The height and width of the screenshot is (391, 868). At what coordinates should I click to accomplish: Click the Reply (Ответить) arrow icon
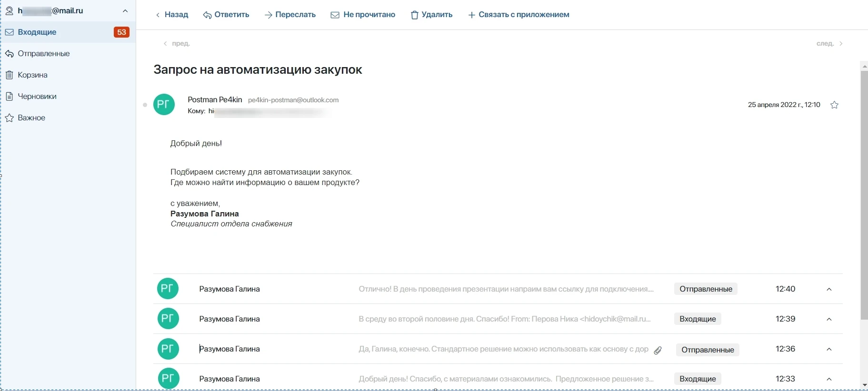pos(208,15)
